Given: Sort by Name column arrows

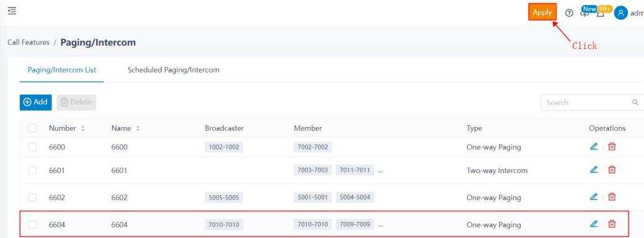Looking at the screenshot, I should point(138,128).
